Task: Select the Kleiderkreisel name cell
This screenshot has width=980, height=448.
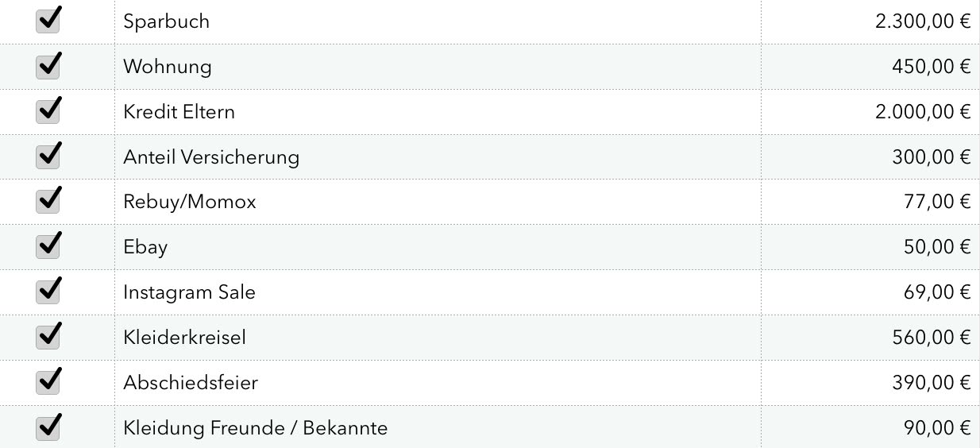Action: (438, 338)
